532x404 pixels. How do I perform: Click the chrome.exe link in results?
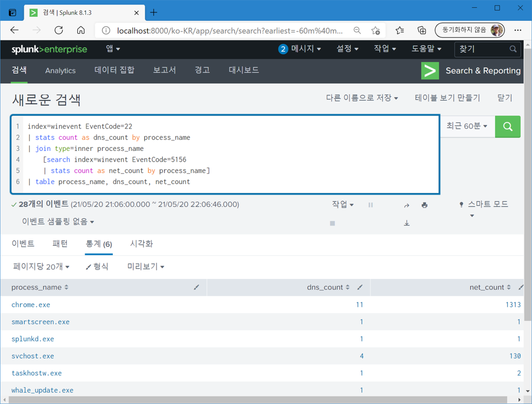coord(31,304)
